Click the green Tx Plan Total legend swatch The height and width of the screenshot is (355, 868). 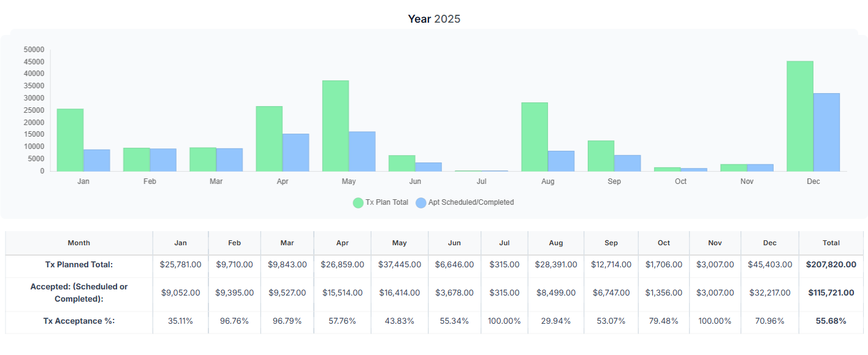click(x=358, y=202)
